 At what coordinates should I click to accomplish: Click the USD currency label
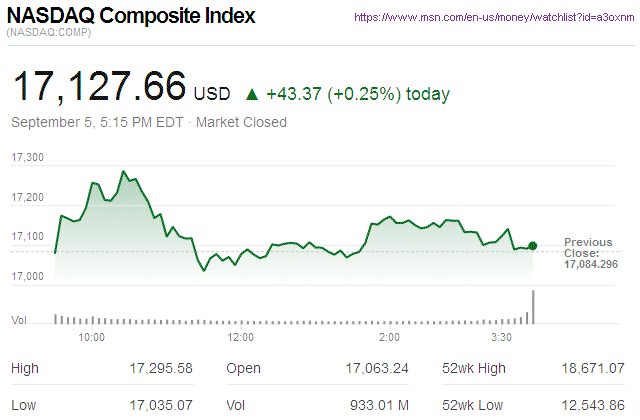[212, 95]
